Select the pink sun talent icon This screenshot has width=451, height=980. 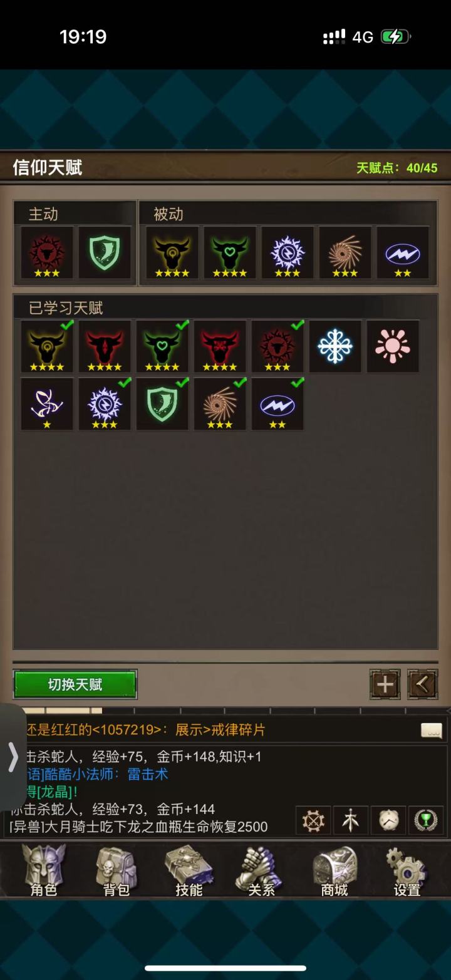point(393,346)
